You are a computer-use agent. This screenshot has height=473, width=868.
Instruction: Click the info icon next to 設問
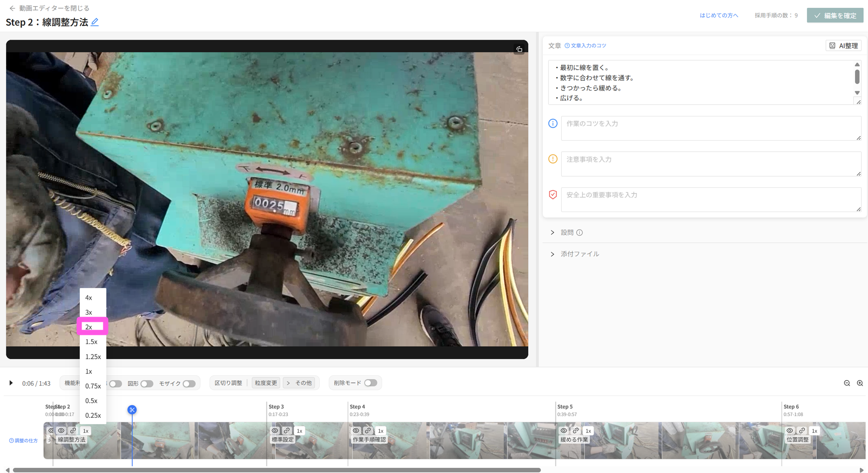(579, 232)
